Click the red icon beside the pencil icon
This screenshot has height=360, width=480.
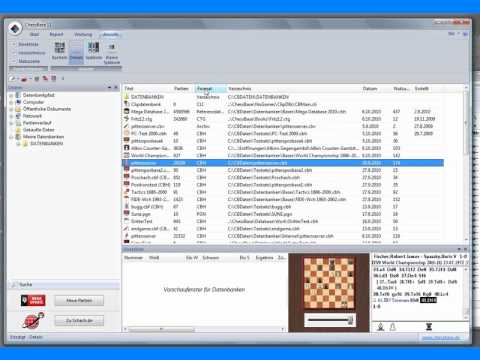[24, 79]
